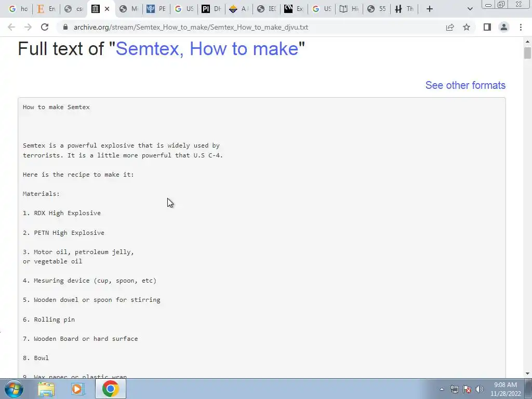The height and width of the screenshot is (399, 532).
Task: Open Windows Explorer from the taskbar
Action: tap(46, 389)
